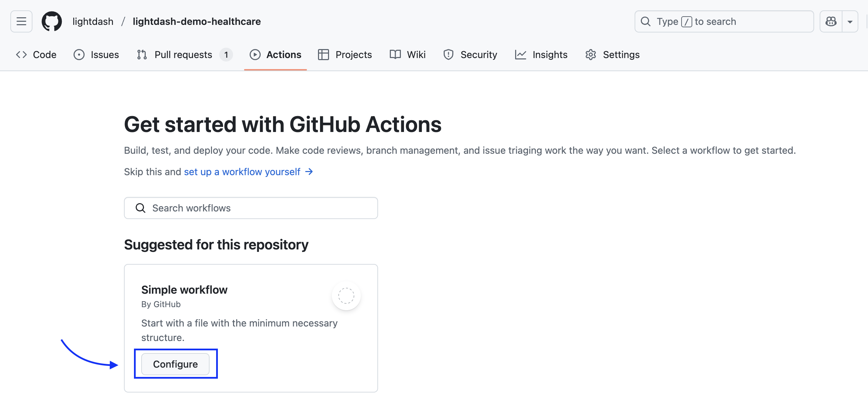Open the Wiki book icon menu item
The width and height of the screenshot is (868, 407).
click(x=395, y=54)
